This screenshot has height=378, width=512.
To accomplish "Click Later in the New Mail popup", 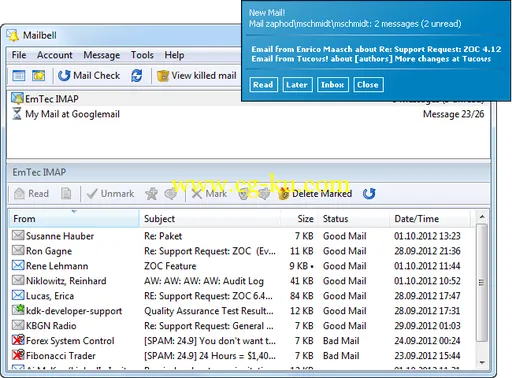I will (297, 85).
